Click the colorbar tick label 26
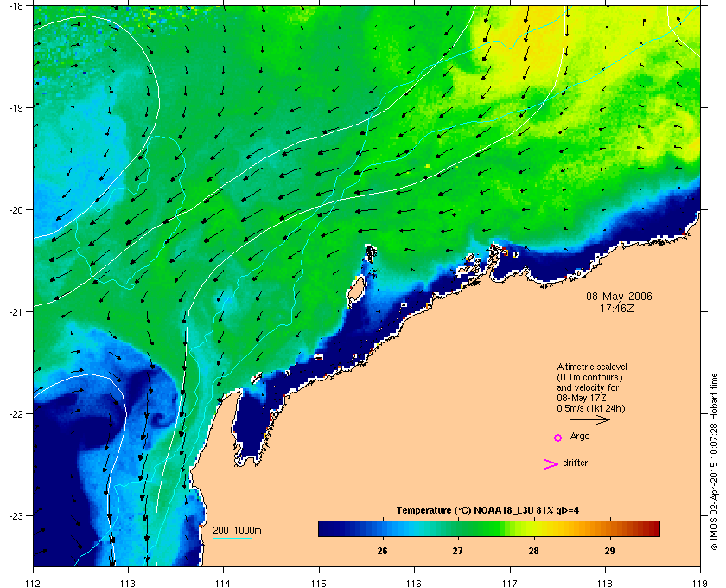This screenshot has height=588, width=726. pyautogui.click(x=382, y=551)
